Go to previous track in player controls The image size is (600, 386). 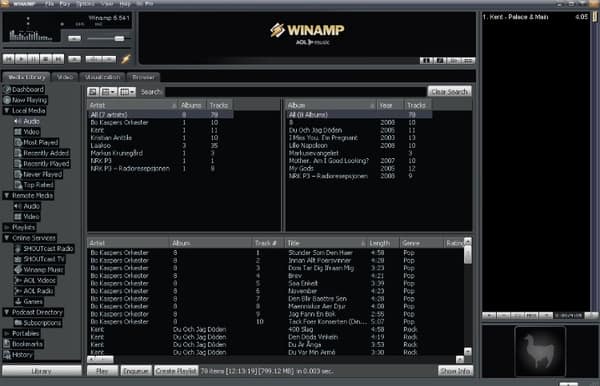click(x=9, y=59)
